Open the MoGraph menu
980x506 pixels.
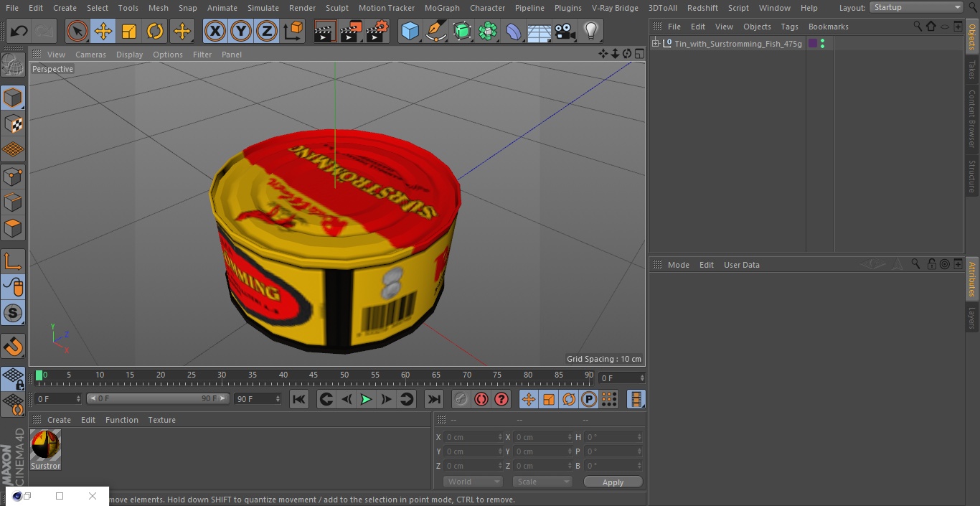442,8
